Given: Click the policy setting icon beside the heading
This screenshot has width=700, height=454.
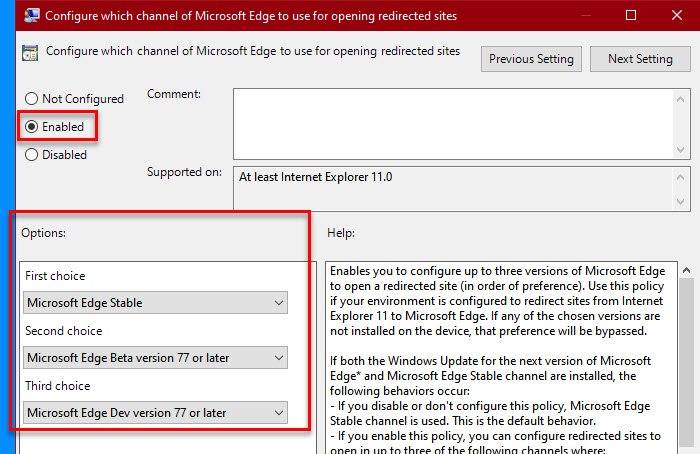Looking at the screenshot, I should [28, 52].
